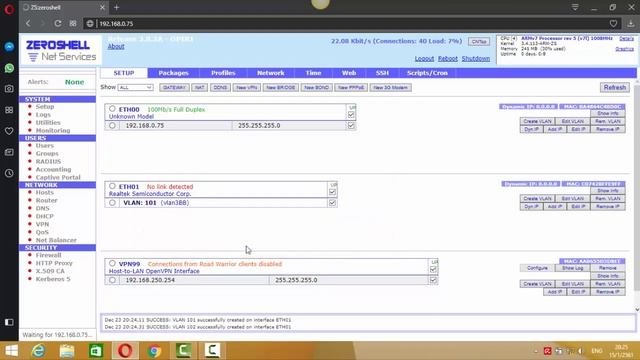Screen dimensions: 640x360
Task: Open the downloads arrow icon
Action: (631, 24)
